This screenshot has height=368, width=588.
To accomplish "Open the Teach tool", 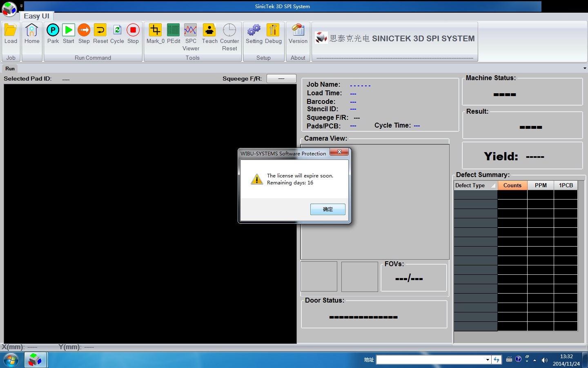I will (x=209, y=31).
